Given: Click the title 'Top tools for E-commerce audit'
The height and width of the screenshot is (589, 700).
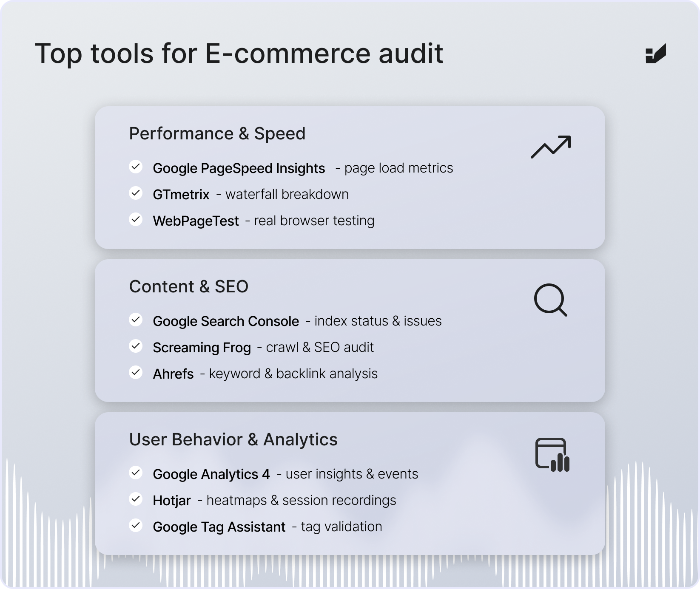Looking at the screenshot, I should [x=239, y=54].
